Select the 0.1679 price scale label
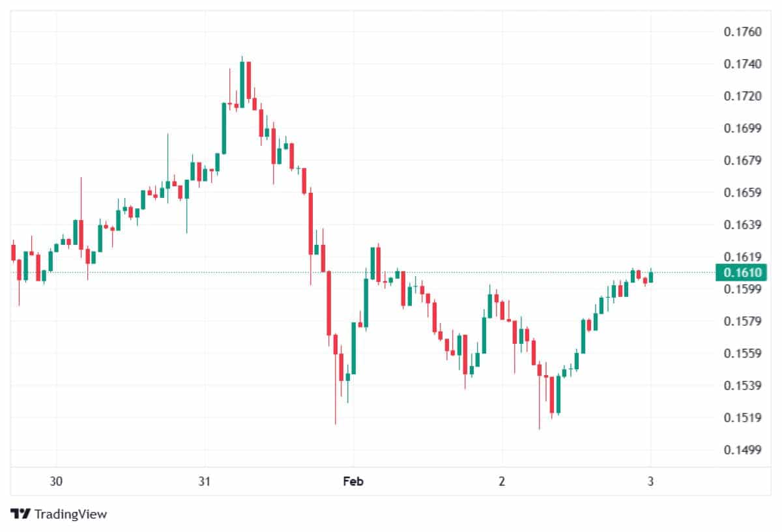 (743, 161)
